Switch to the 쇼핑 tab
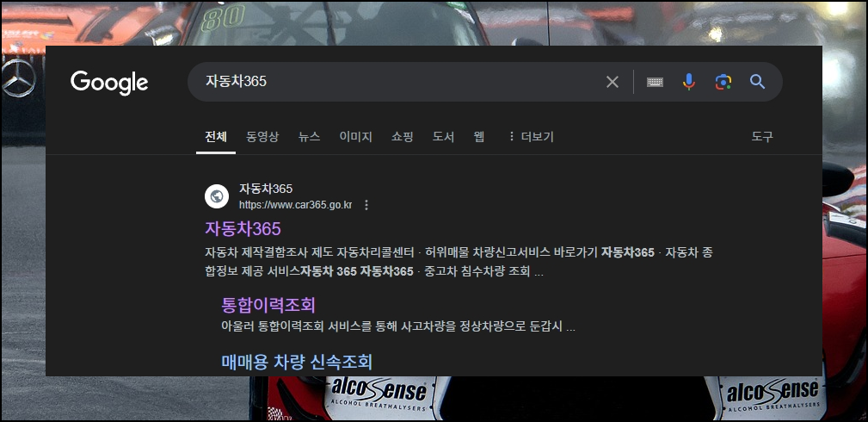This screenshot has height=422, width=868. (x=402, y=136)
